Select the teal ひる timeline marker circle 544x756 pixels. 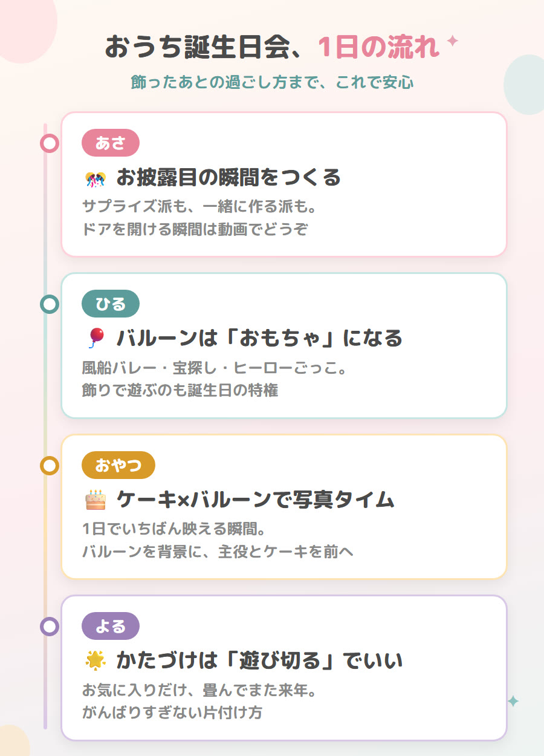(x=50, y=304)
